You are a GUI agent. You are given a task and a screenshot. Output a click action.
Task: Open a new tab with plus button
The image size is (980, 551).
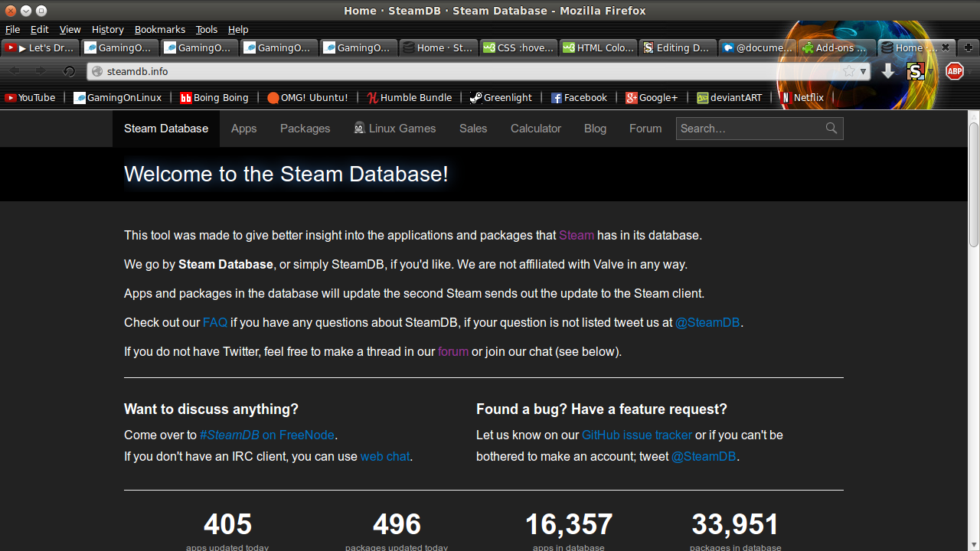969,47
